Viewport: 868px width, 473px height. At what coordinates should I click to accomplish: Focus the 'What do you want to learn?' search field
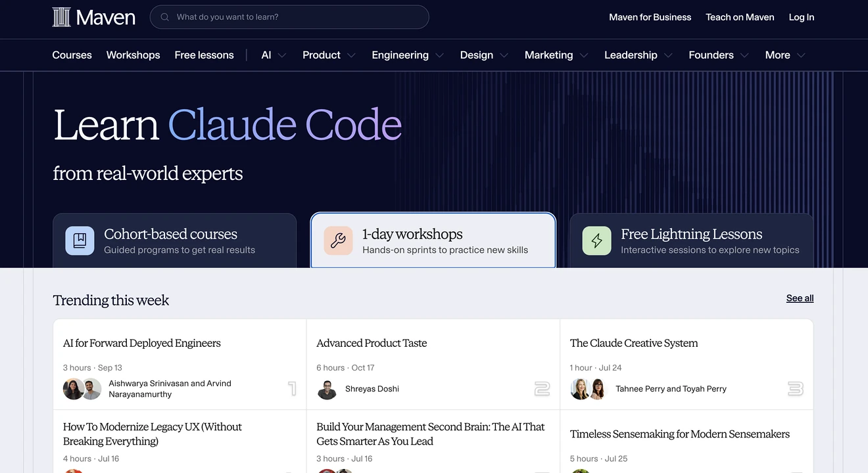pos(289,17)
